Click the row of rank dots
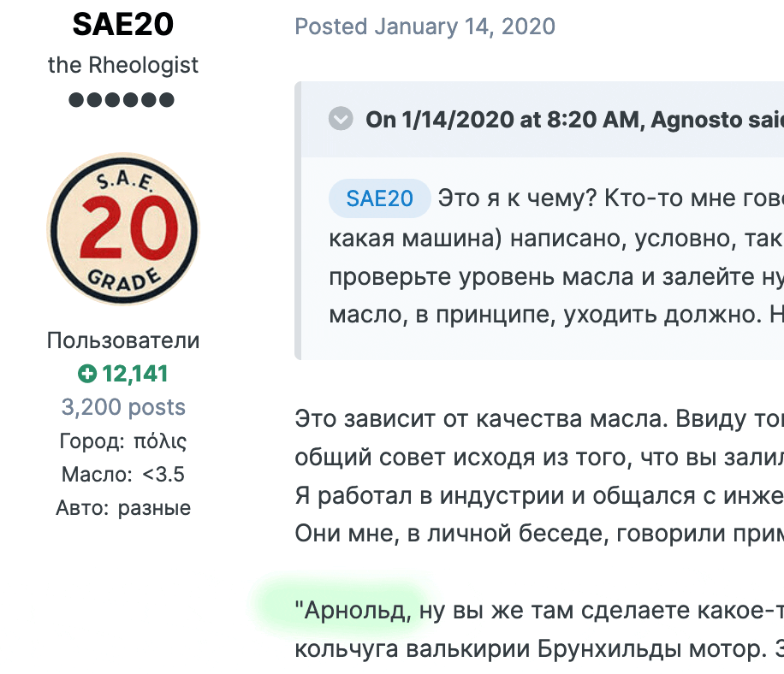The height and width of the screenshot is (674, 784). [122, 100]
